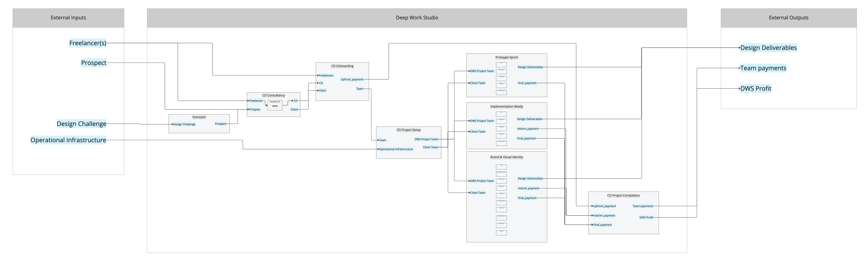Click Operational Infrastructure port in CD Project Setup
868x264 pixels.
(x=396, y=149)
